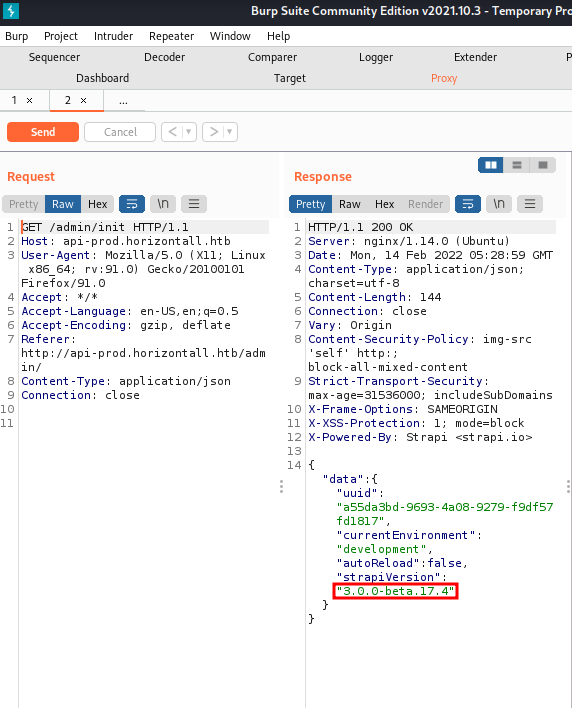Close Repeater tab 1
The width and height of the screenshot is (572, 708).
[29, 100]
